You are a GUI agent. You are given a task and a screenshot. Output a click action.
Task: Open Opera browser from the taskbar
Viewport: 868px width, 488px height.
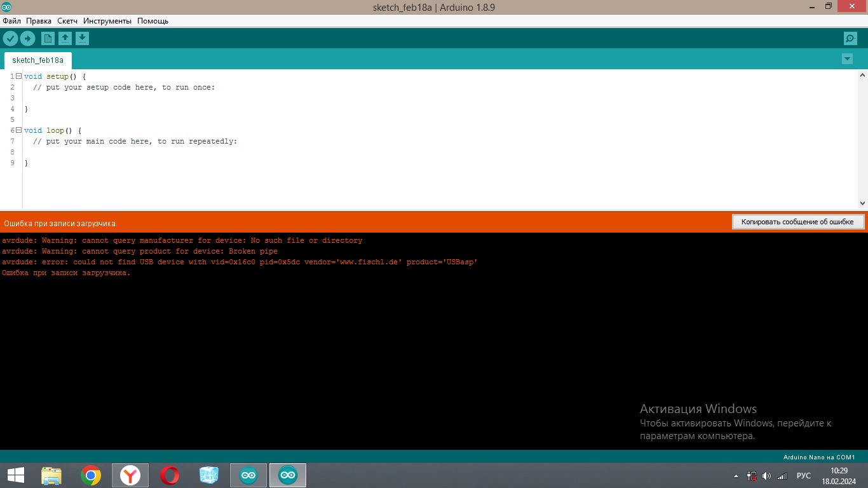coord(170,475)
